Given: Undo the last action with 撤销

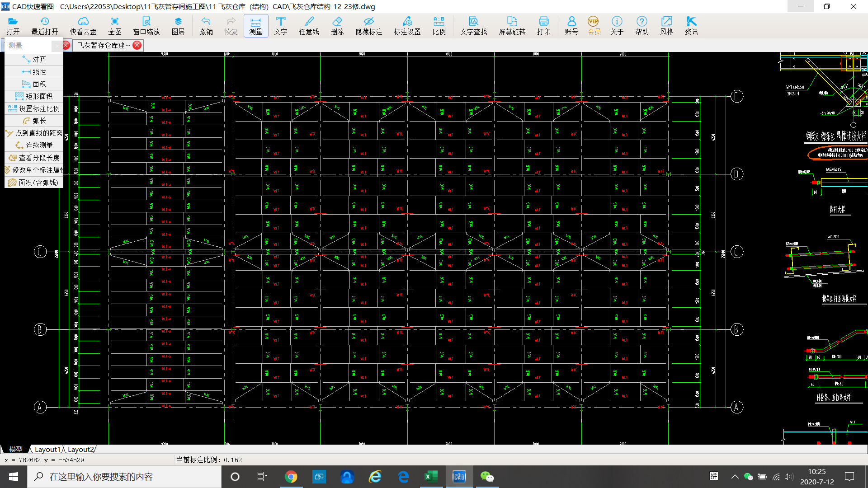Looking at the screenshot, I should [206, 26].
